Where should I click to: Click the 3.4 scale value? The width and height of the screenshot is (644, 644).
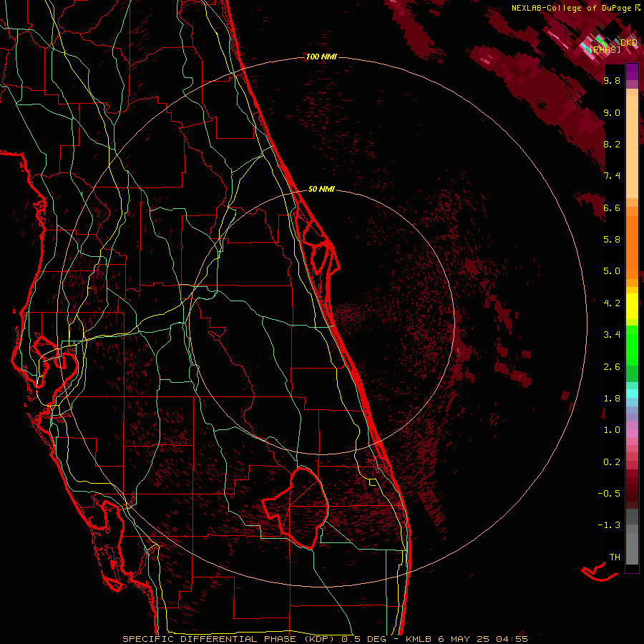click(612, 335)
